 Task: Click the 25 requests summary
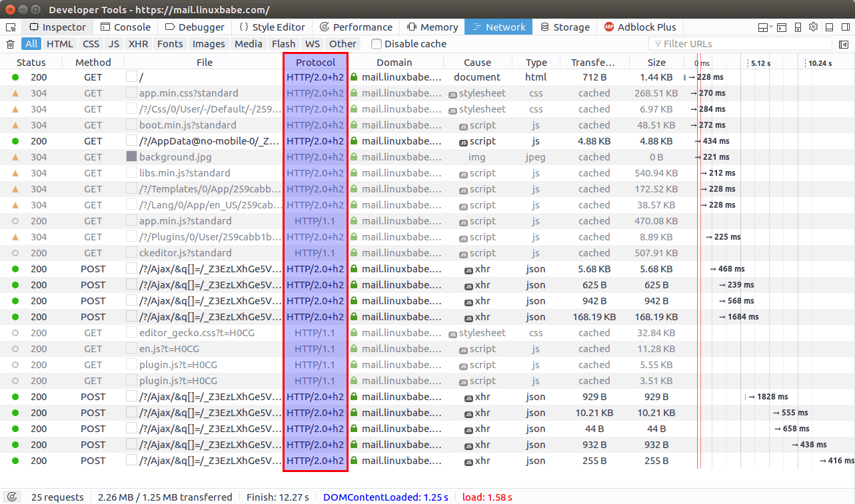tap(57, 497)
